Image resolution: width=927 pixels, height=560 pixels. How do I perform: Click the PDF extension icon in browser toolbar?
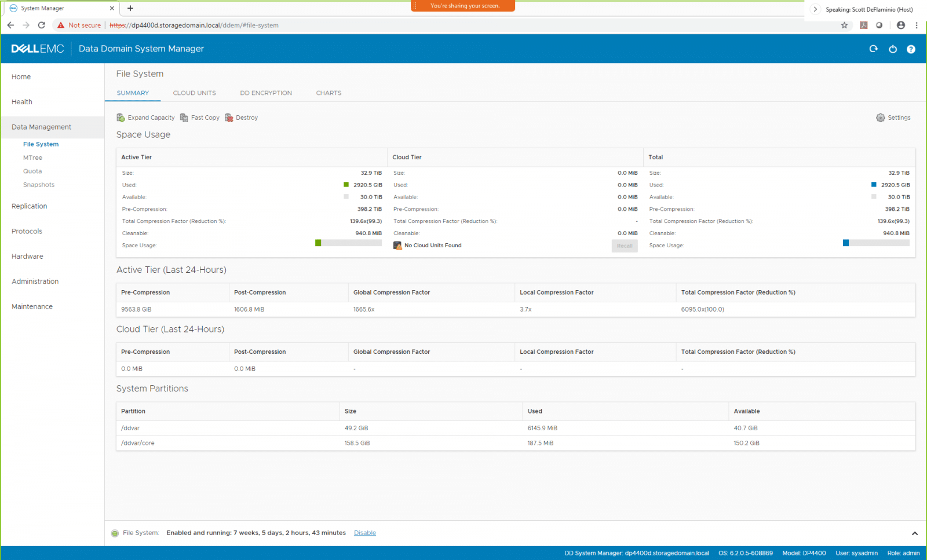[x=863, y=25]
